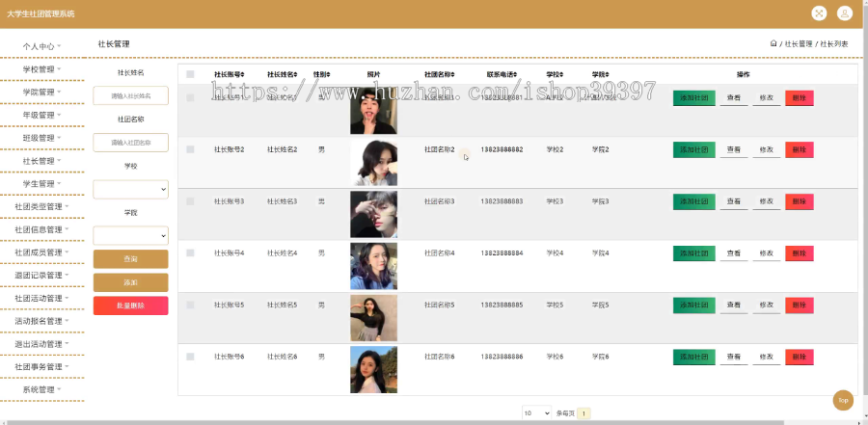Click 社长管理 breadcrumb link
The width and height of the screenshot is (868, 425).
(x=799, y=44)
